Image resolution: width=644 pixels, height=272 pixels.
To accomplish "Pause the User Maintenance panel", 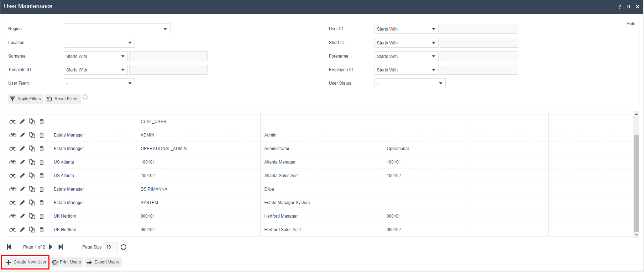I will [629, 7].
